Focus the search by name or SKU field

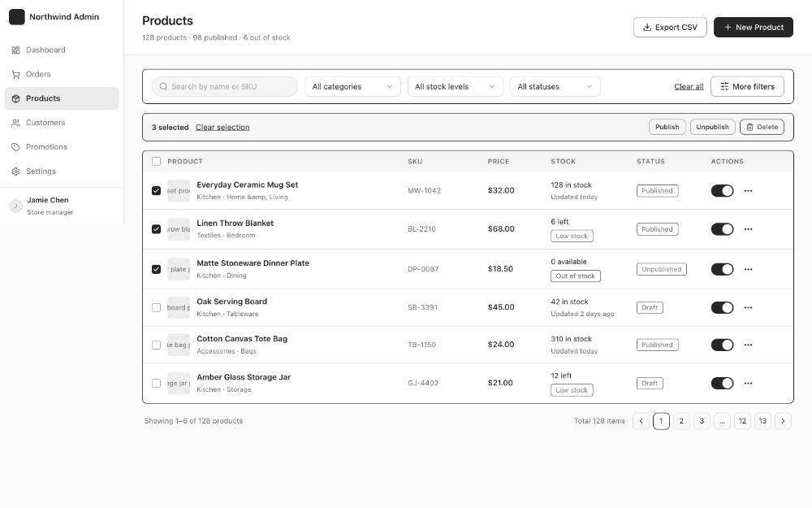pos(225,87)
